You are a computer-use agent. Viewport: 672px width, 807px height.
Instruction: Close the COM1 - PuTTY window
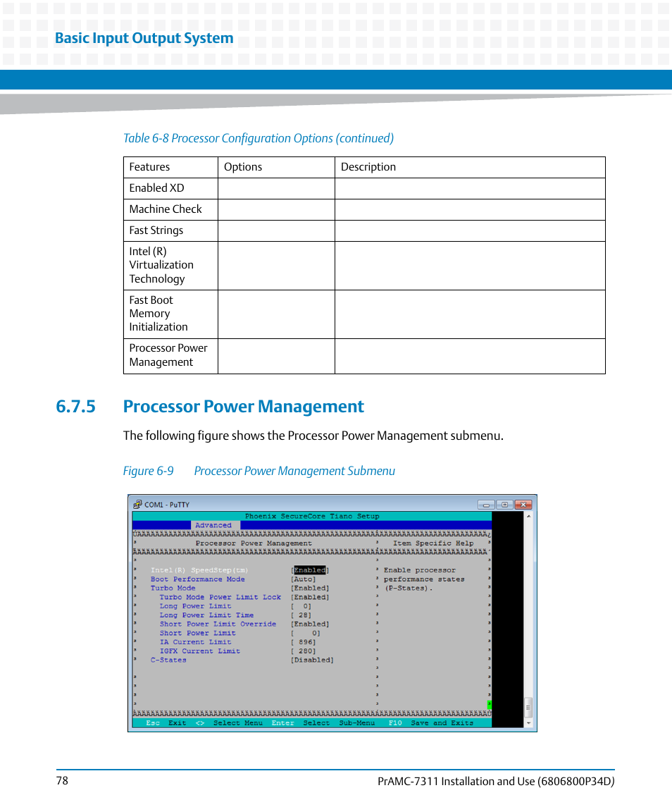tap(523, 505)
